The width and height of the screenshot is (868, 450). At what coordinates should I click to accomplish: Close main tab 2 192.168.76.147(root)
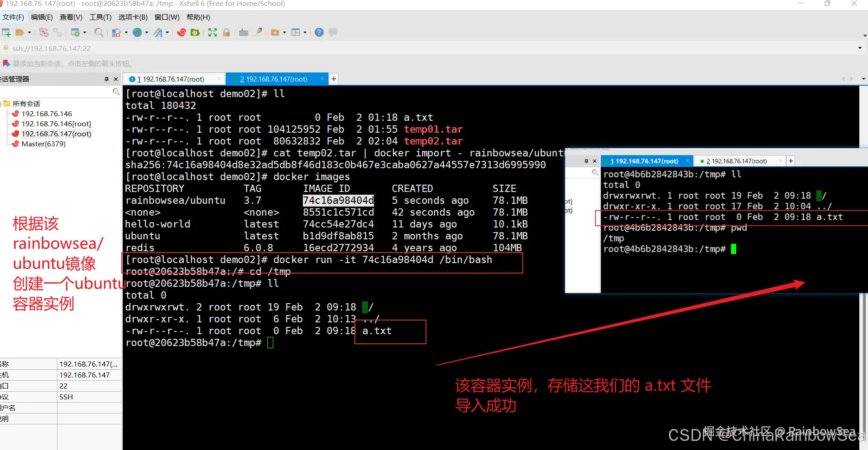322,79
